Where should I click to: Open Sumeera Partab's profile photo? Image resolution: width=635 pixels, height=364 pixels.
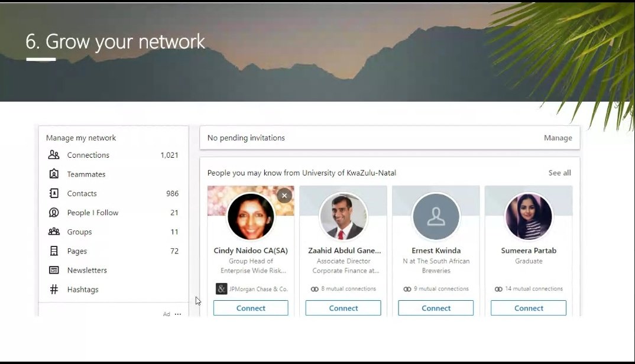(529, 216)
